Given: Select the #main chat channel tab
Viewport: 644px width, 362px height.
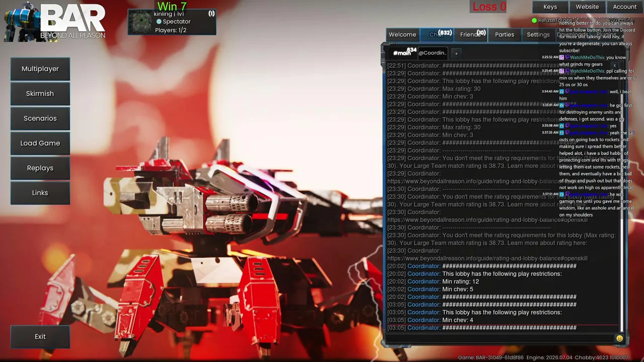Looking at the screenshot, I should (403, 53).
